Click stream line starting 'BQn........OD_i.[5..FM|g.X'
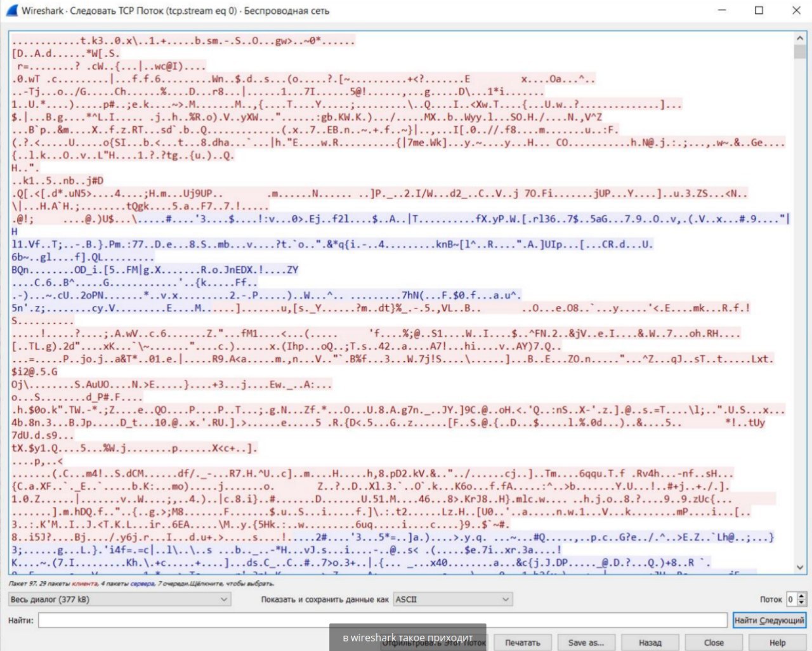Image resolution: width=812 pixels, height=651 pixels. (x=155, y=270)
